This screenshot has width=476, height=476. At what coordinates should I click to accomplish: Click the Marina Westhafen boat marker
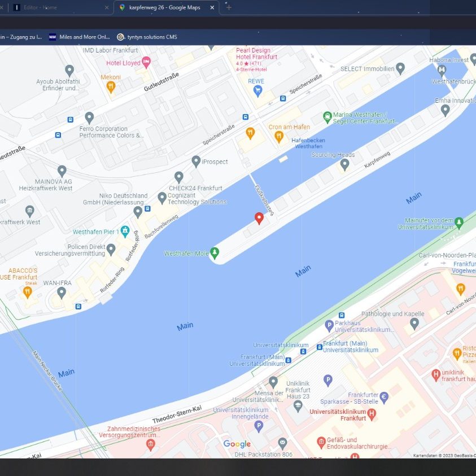(x=327, y=117)
